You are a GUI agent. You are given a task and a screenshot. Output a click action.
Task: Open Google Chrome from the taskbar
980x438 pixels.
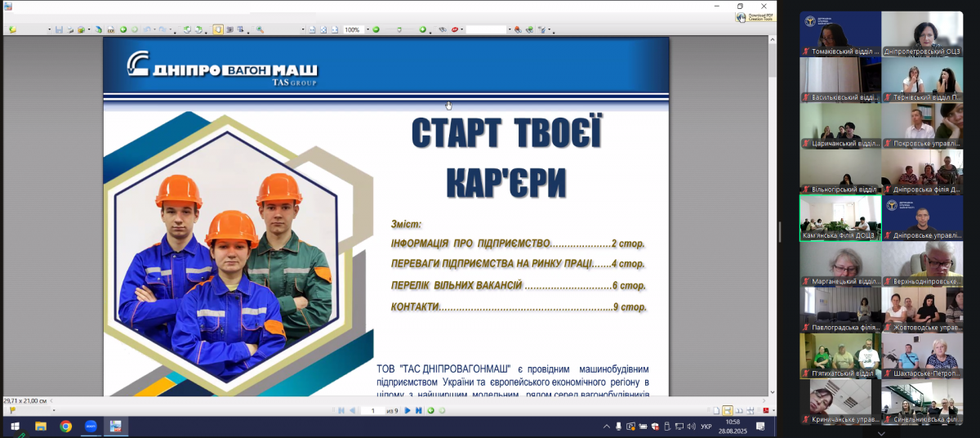(x=65, y=427)
